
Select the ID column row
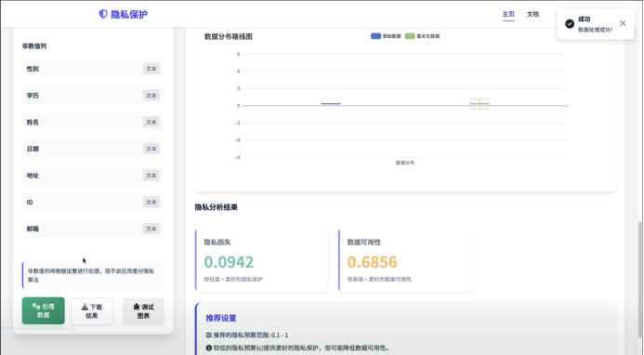[x=93, y=203]
